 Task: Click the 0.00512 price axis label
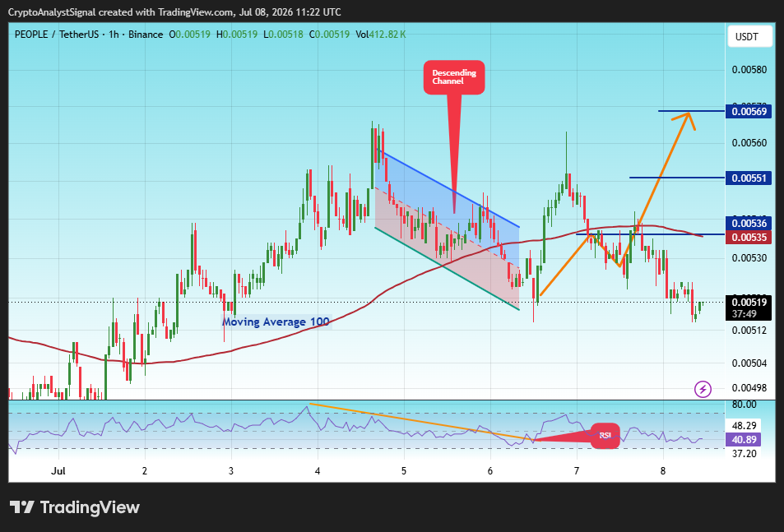click(749, 331)
